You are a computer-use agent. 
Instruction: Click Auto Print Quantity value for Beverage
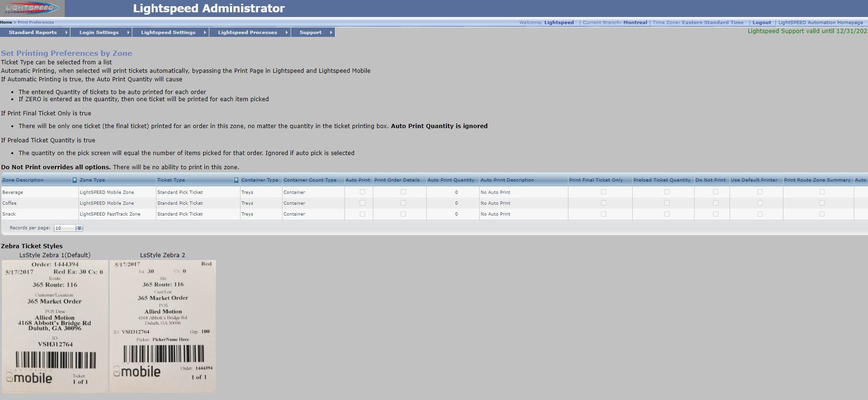pyautogui.click(x=456, y=192)
